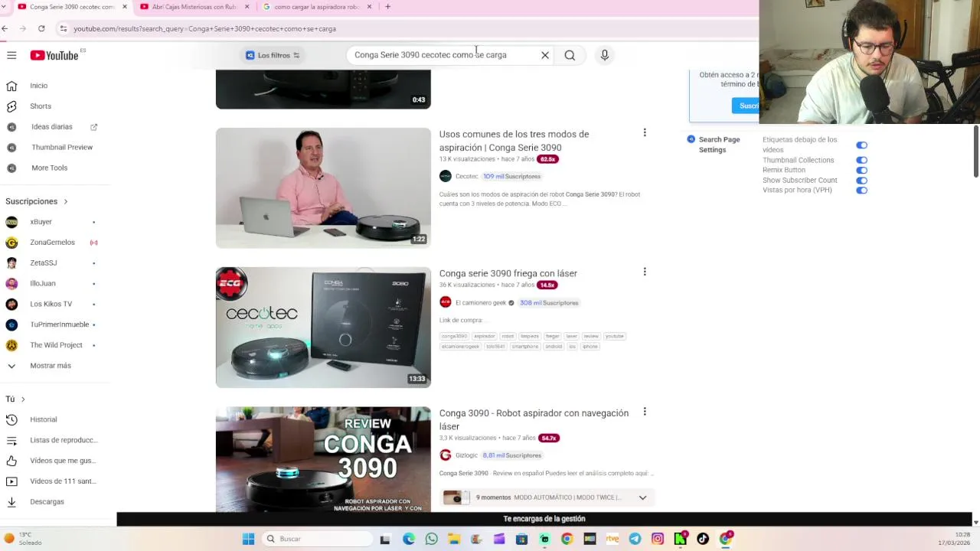Expand the Suscripciones section arrow
980x551 pixels.
[66, 201]
